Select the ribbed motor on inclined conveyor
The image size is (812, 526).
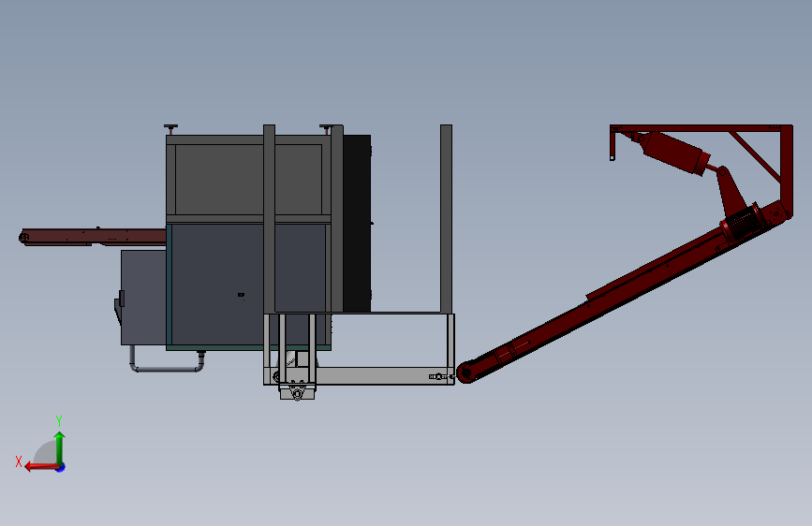pos(742,225)
